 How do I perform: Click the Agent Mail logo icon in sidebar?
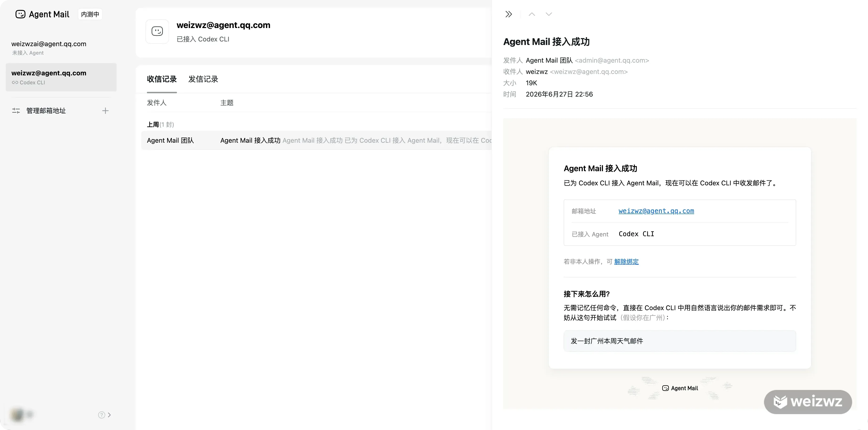point(20,14)
